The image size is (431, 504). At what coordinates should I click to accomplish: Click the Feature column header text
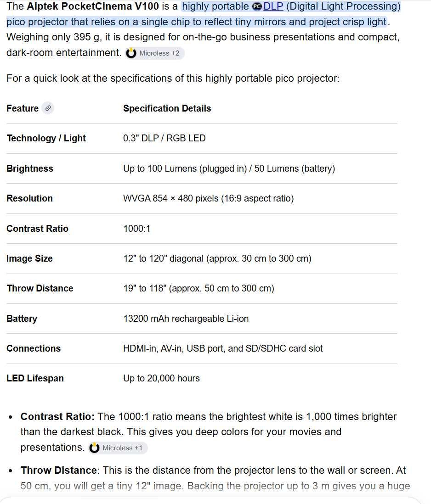[x=23, y=108]
